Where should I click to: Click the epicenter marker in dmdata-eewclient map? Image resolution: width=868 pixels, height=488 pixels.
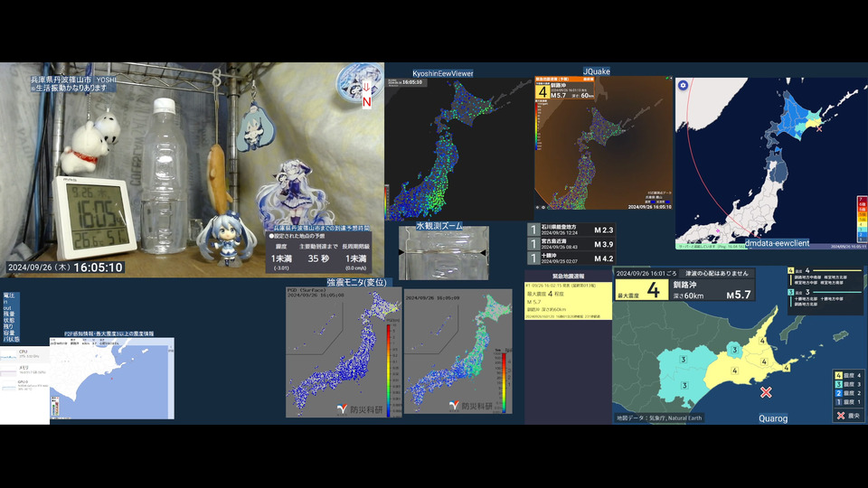(819, 129)
